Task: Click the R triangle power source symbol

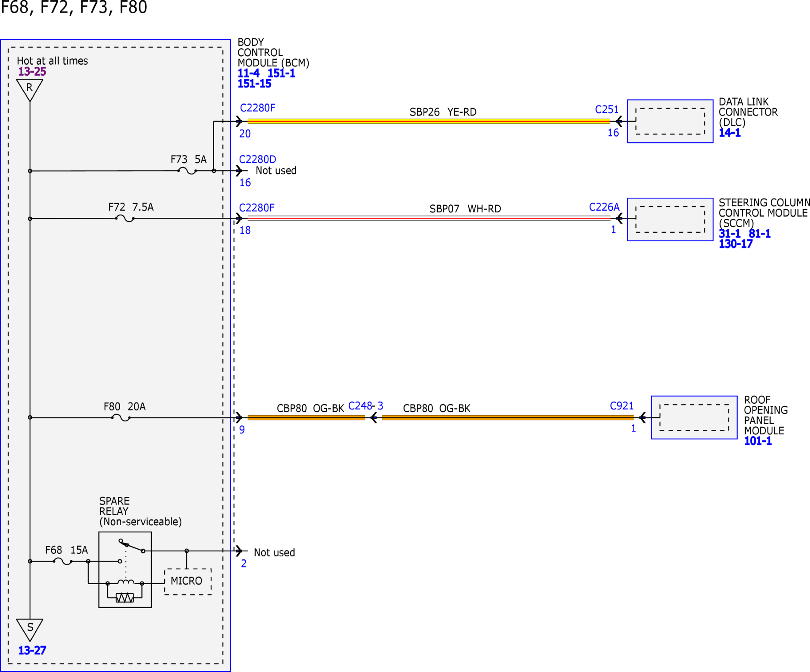Action: click(x=30, y=90)
